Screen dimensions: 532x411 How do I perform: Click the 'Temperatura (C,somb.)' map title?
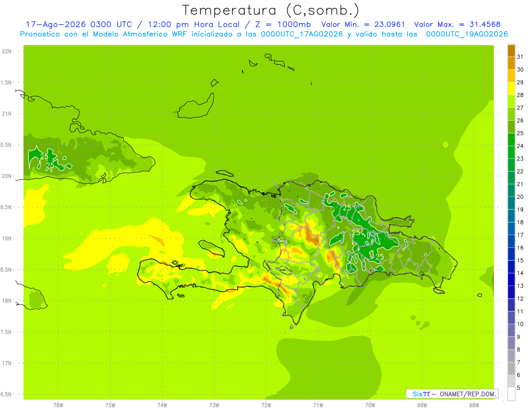point(270,10)
